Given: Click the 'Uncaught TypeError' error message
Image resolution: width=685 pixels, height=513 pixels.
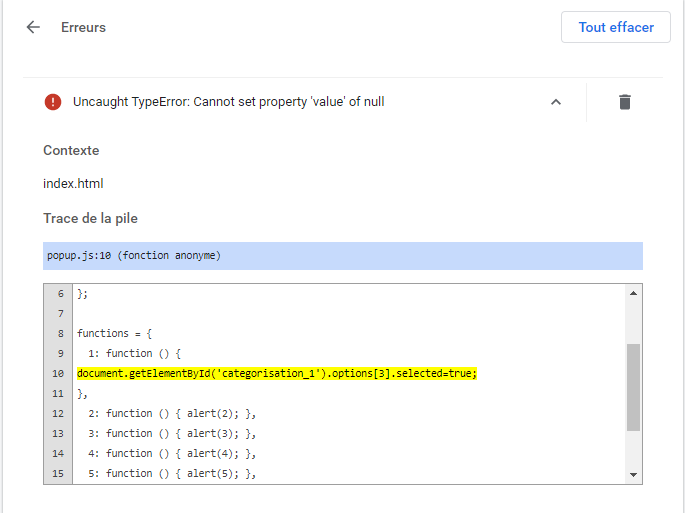Looking at the screenshot, I should [228, 102].
